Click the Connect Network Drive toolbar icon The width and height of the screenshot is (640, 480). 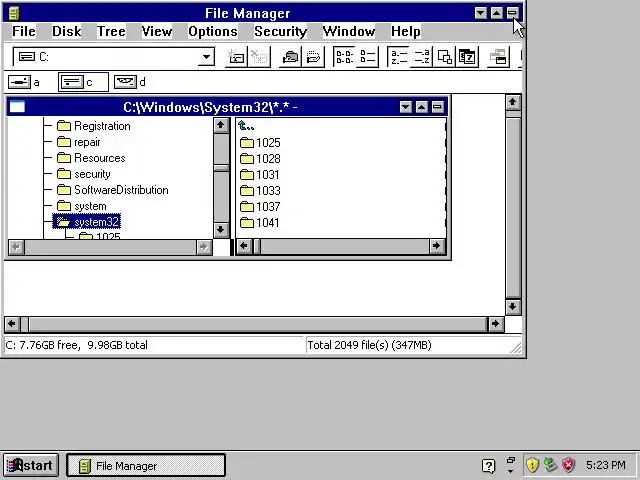236,57
